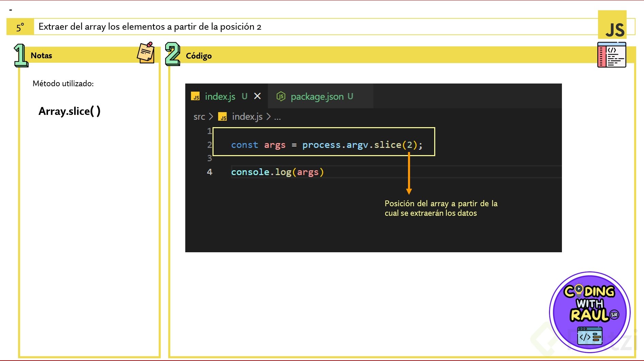Click the green number 1 icon
The image size is (644, 361).
pyautogui.click(x=20, y=55)
